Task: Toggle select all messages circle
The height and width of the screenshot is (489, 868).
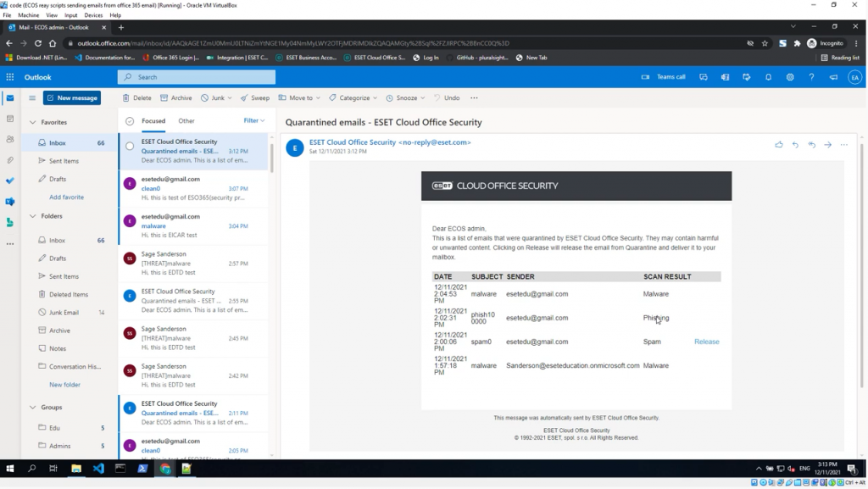Action: coord(130,121)
